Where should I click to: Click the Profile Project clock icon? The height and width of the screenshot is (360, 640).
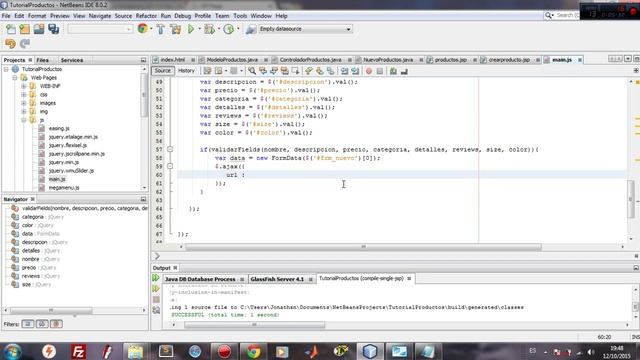coord(229,29)
